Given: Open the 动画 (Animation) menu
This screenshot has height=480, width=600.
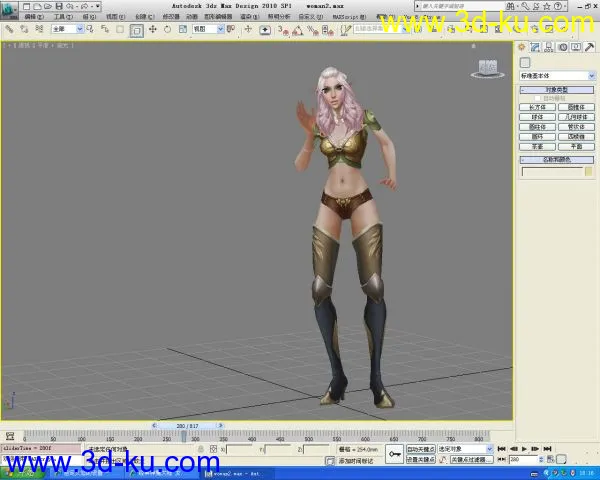Looking at the screenshot, I should [192, 17].
